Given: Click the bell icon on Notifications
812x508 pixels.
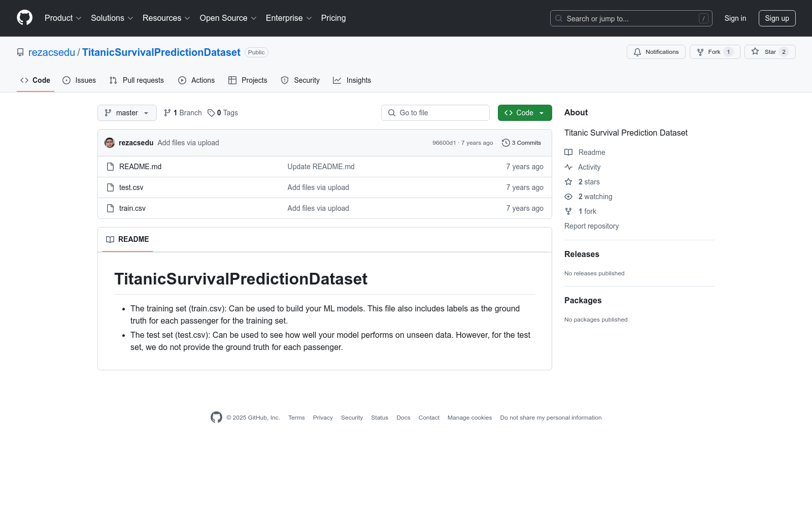Looking at the screenshot, I should tap(637, 52).
